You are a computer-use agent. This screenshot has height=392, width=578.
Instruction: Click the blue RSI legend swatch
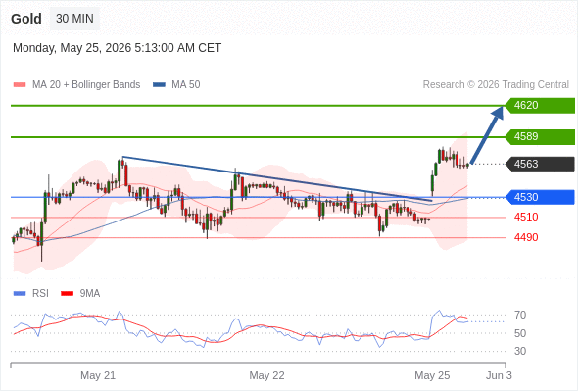coord(20,294)
